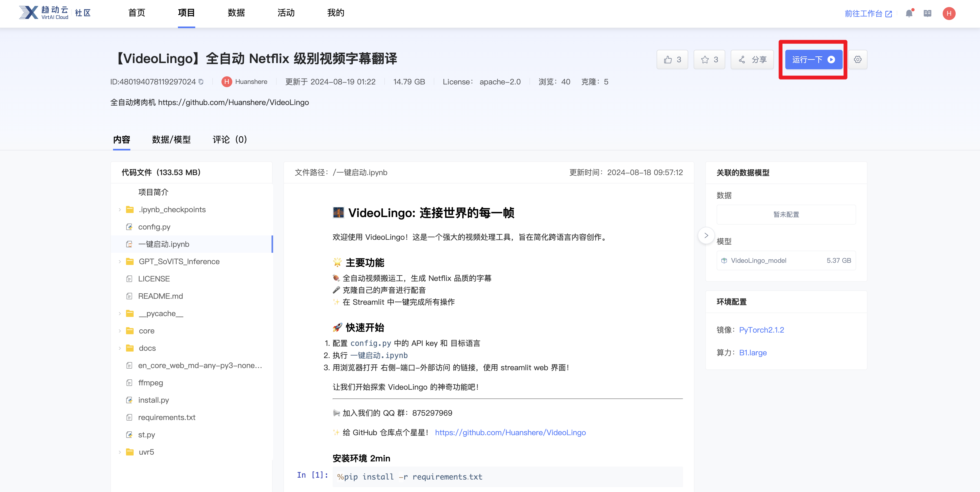Open the notification bell
Image resolution: width=980 pixels, height=492 pixels.
pyautogui.click(x=909, y=13)
